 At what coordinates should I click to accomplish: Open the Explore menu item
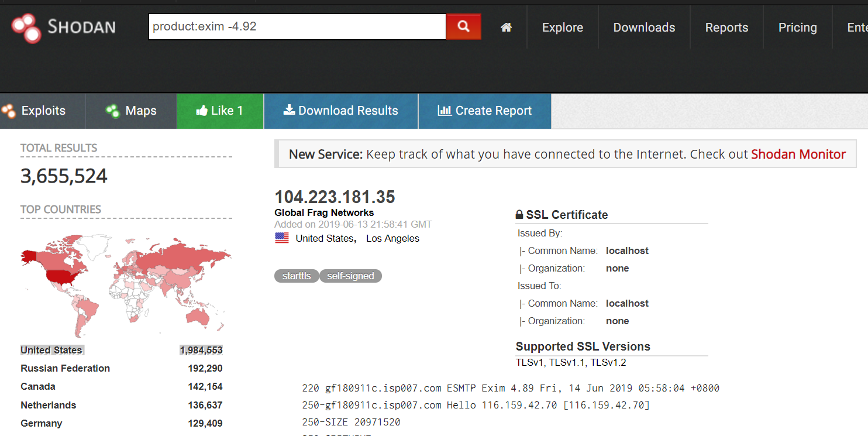click(562, 28)
